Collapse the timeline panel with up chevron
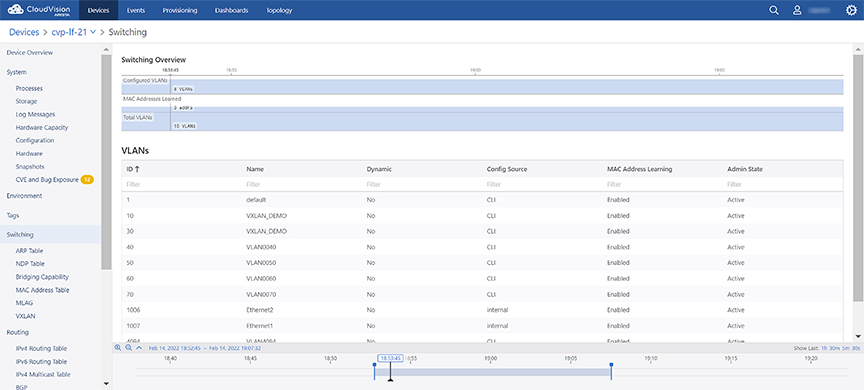864x390 pixels. tap(139, 348)
